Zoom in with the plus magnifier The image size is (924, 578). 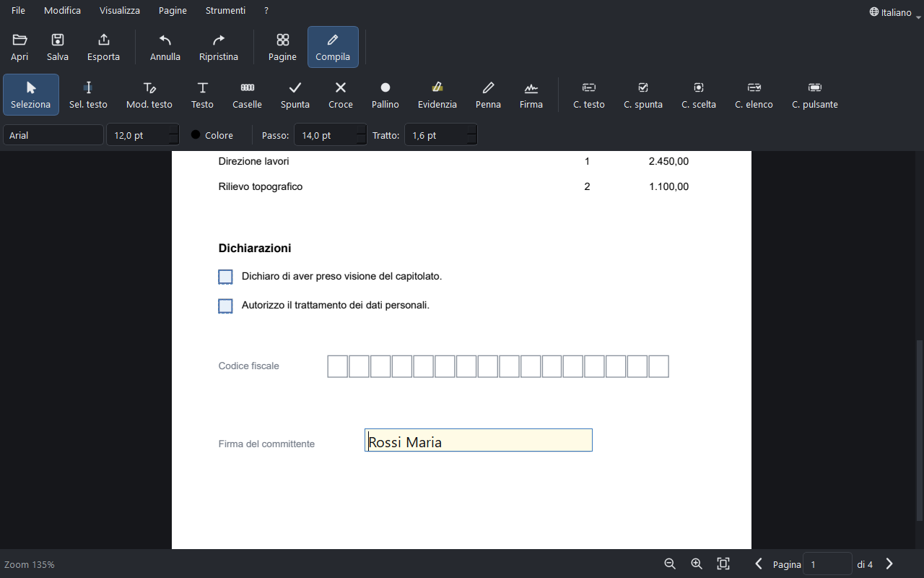[x=697, y=564]
